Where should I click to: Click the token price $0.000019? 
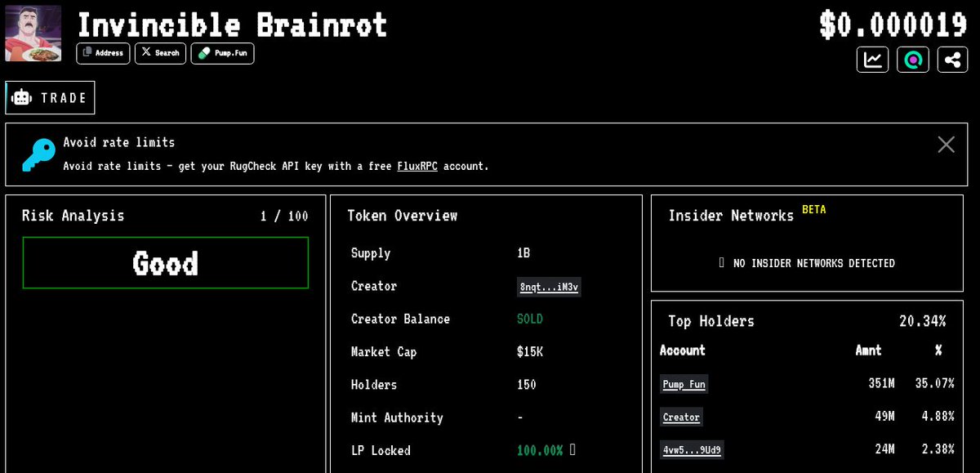[893, 25]
